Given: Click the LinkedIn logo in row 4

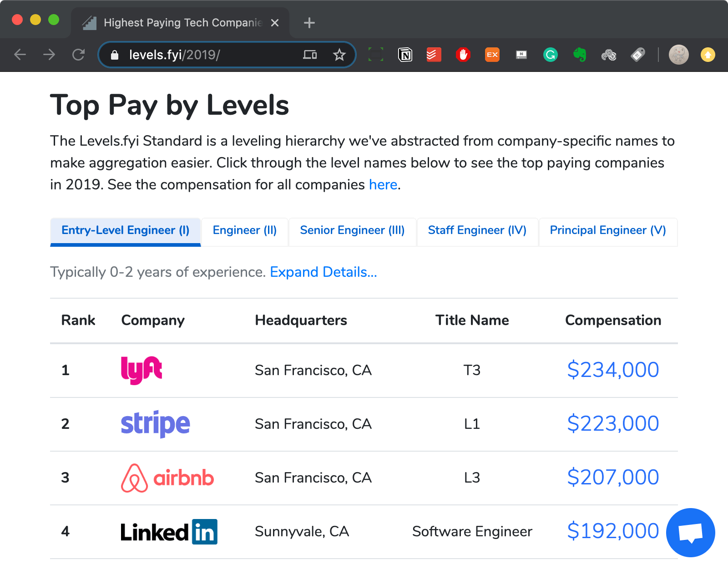Looking at the screenshot, I should click(169, 532).
